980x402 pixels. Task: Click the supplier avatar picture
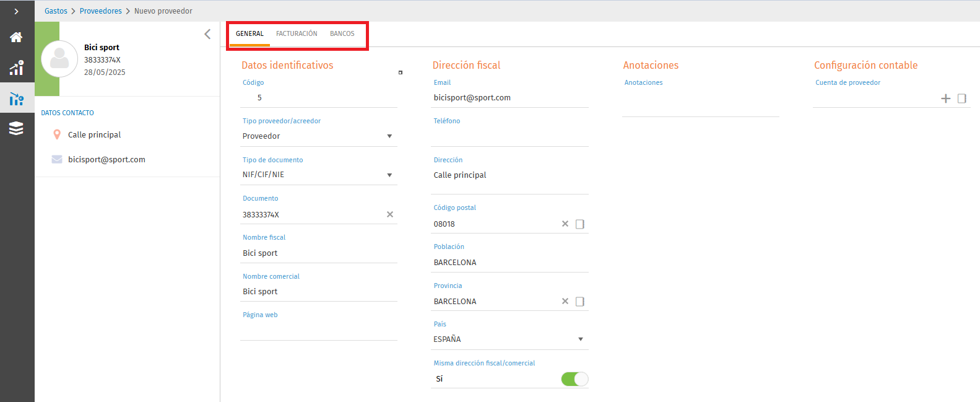pyautogui.click(x=59, y=59)
